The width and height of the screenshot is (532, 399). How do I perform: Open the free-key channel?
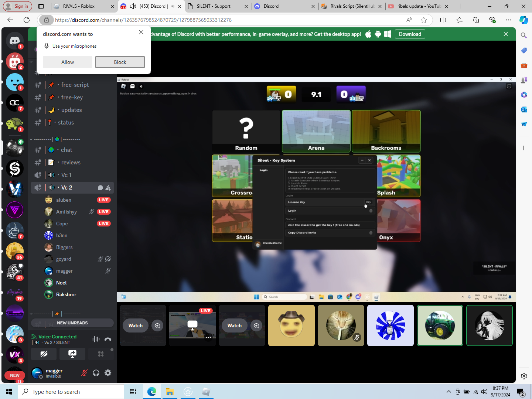[72, 98]
